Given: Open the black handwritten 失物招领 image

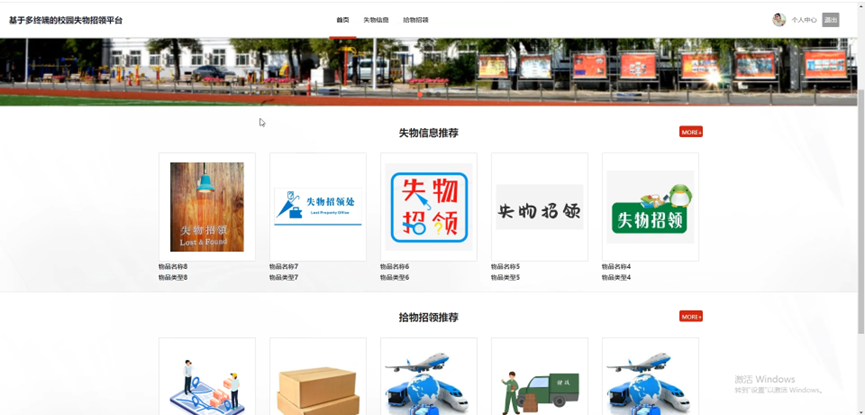Looking at the screenshot, I should tap(540, 207).
